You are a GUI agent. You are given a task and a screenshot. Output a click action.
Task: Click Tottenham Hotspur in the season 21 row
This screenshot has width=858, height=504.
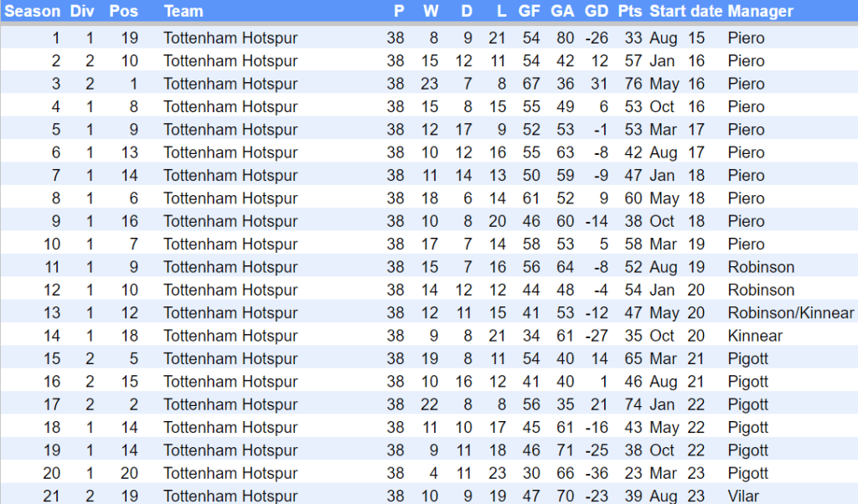(x=230, y=496)
